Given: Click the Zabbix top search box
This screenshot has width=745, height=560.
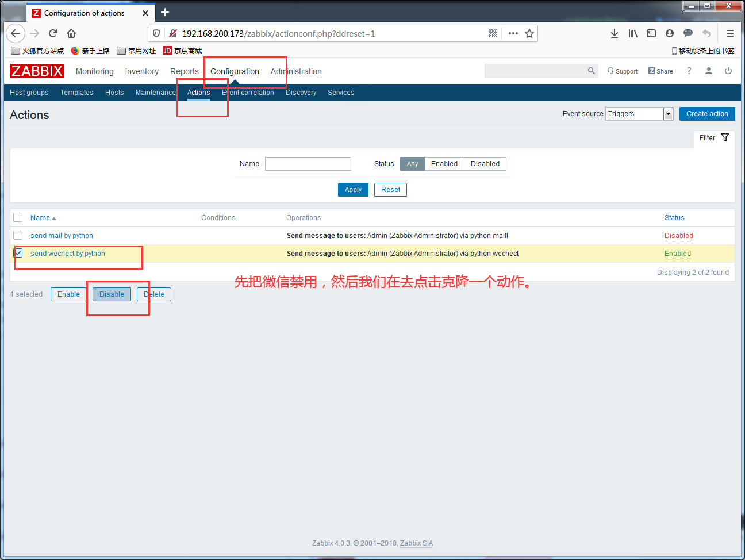Looking at the screenshot, I should (536, 71).
